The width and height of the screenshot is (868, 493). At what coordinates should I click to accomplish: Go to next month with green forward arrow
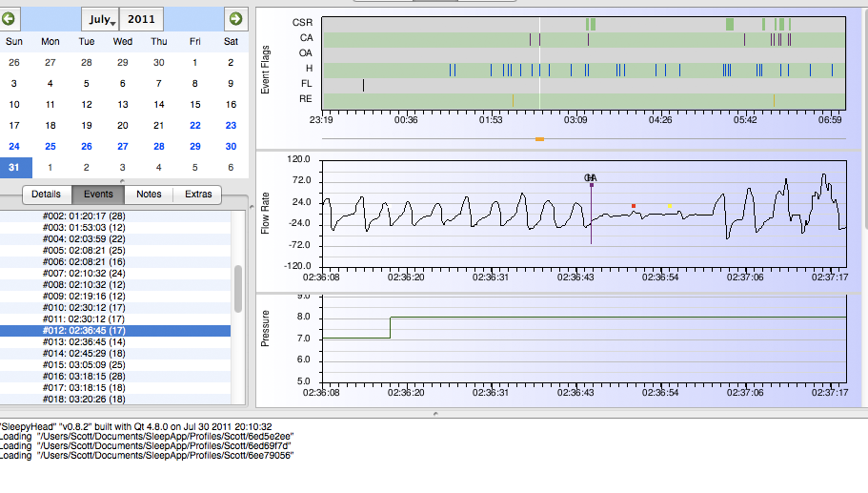[x=236, y=19]
